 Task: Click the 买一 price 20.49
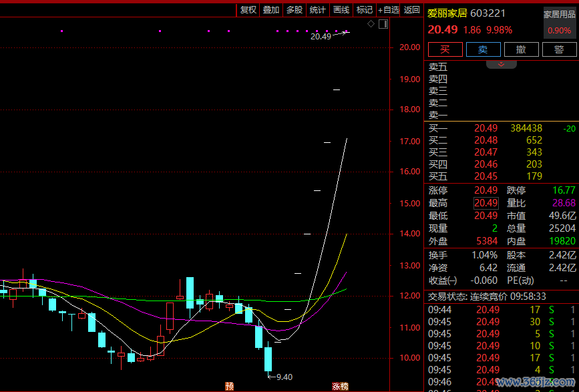(x=486, y=128)
